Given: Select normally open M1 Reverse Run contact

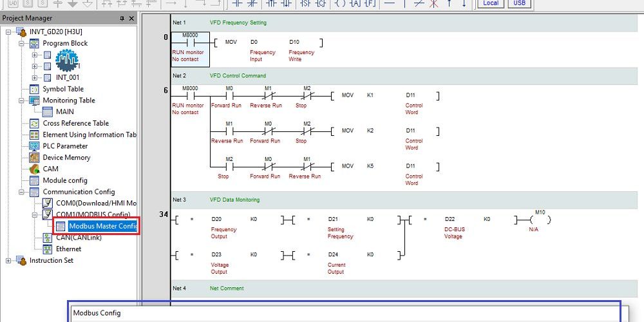Looking at the screenshot, I should [229, 131].
